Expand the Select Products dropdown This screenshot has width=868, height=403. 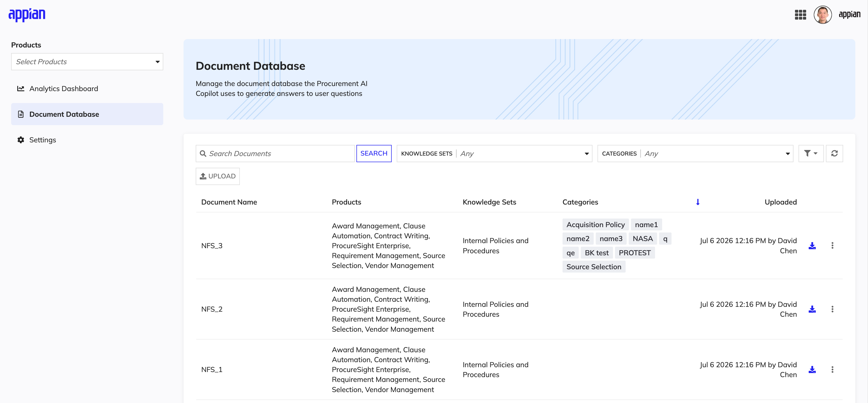[x=87, y=62]
